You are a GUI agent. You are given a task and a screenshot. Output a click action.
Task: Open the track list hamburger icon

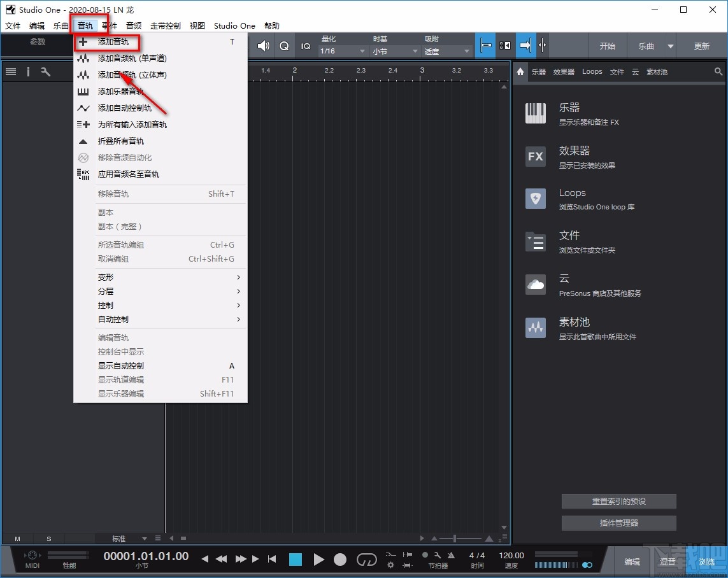tap(11, 71)
